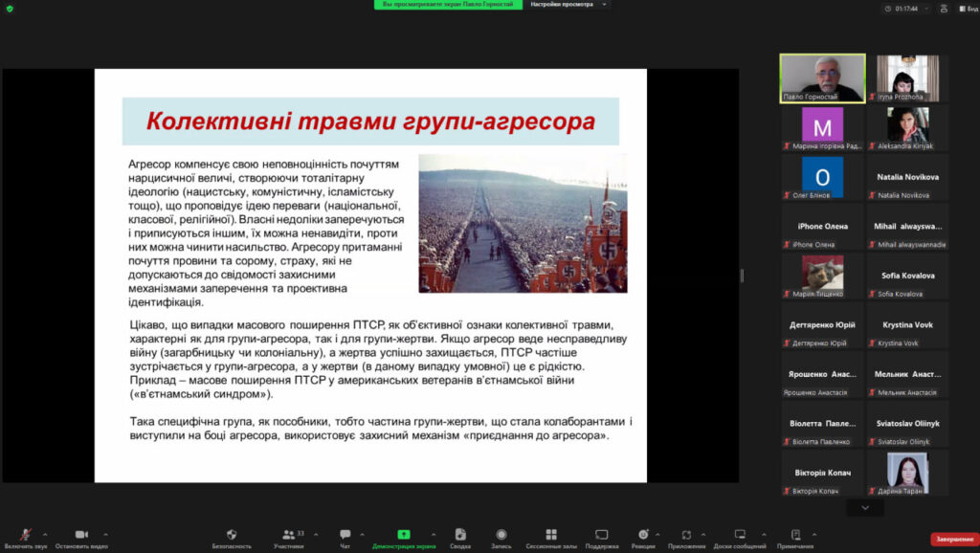This screenshot has height=553, width=980.
Task: Click the Приложения apps button
Action: [x=686, y=535]
